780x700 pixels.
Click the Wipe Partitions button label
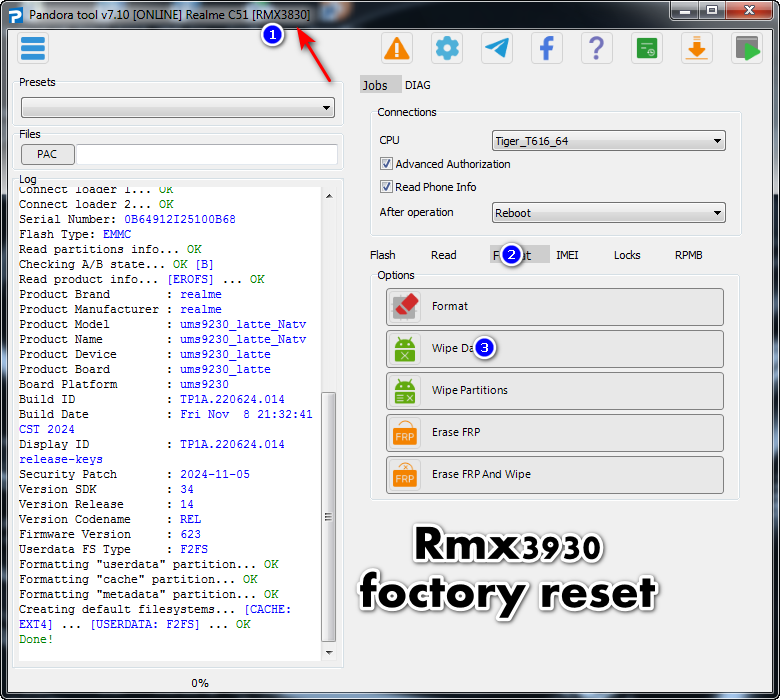coord(470,390)
